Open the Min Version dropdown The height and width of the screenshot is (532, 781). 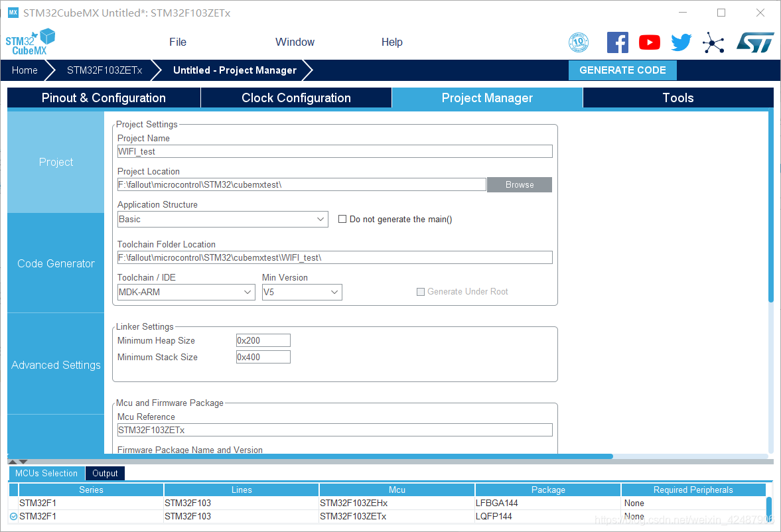pyautogui.click(x=302, y=293)
